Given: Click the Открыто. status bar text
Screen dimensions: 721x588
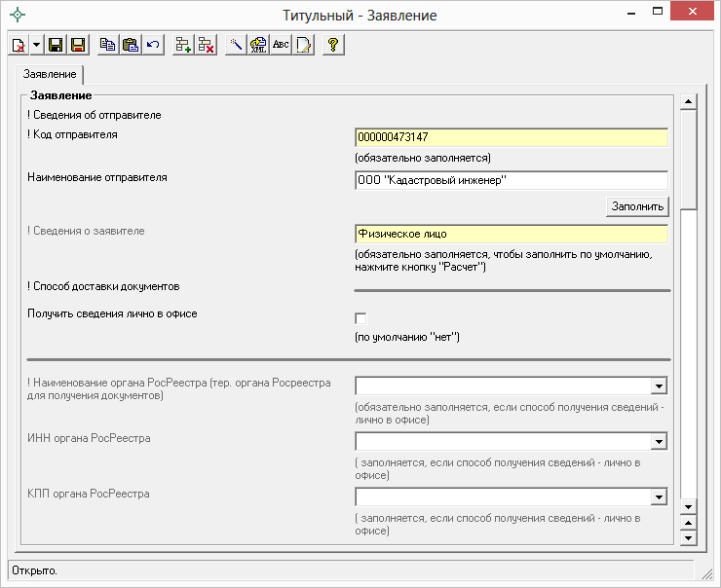Looking at the screenshot, I should tap(34, 570).
